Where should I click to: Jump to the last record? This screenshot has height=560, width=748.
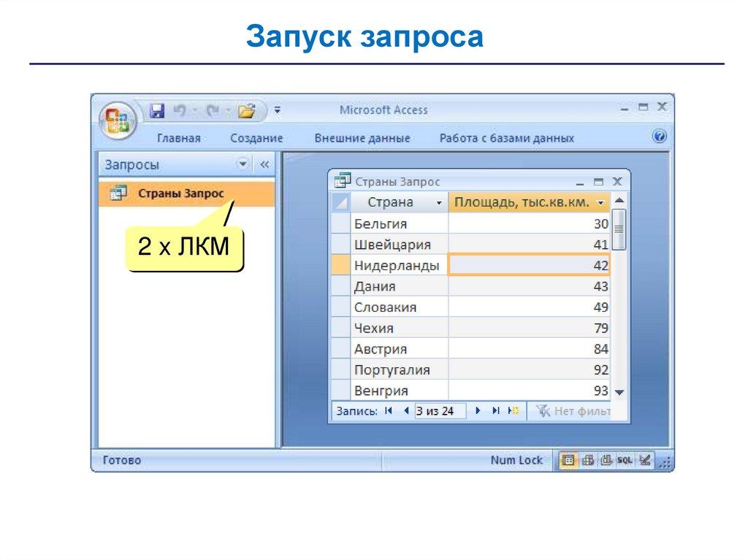click(x=496, y=411)
